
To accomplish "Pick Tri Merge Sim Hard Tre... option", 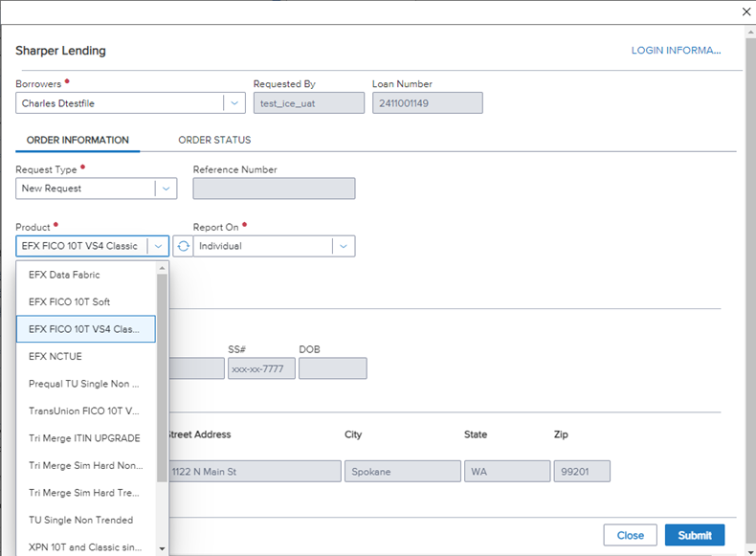I will [x=86, y=493].
